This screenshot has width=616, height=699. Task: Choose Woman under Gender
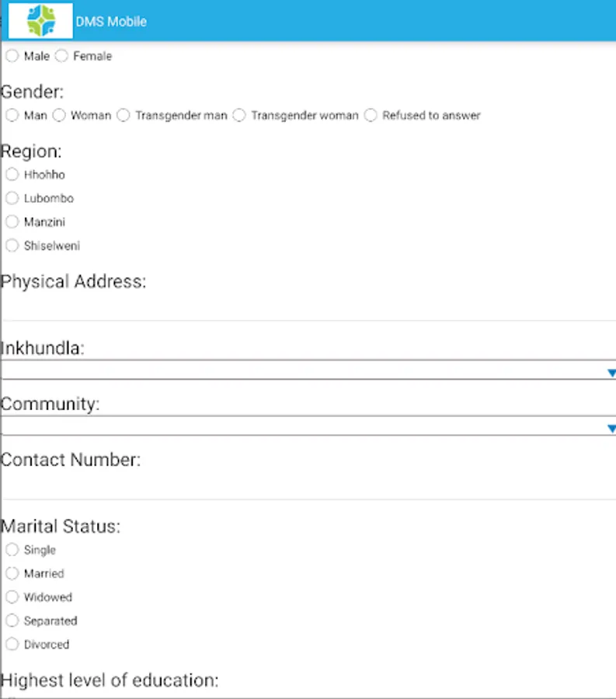59,115
